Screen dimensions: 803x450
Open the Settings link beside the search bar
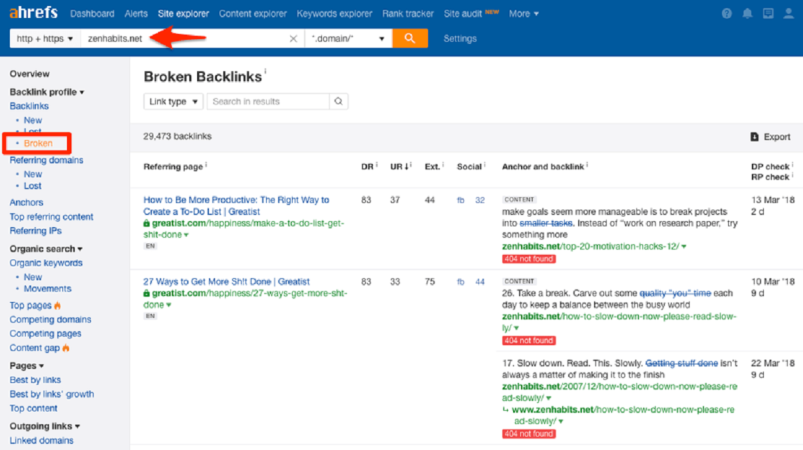(460, 38)
